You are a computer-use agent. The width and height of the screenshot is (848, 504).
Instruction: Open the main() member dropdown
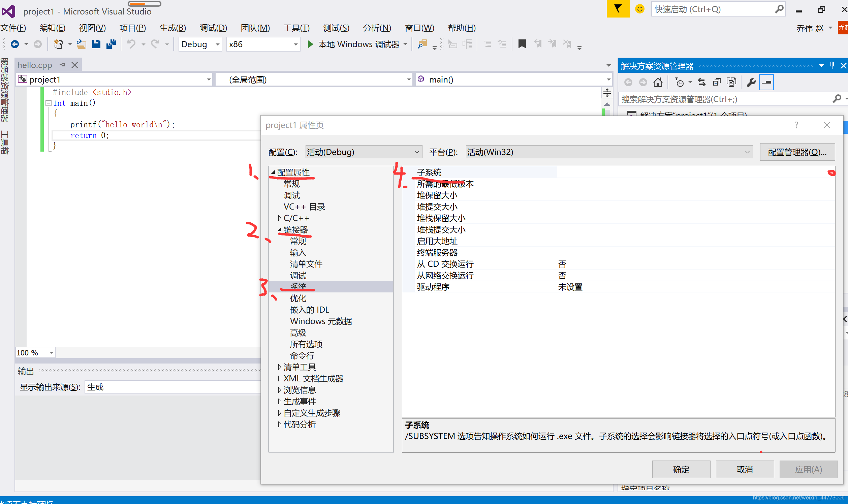[x=513, y=80]
